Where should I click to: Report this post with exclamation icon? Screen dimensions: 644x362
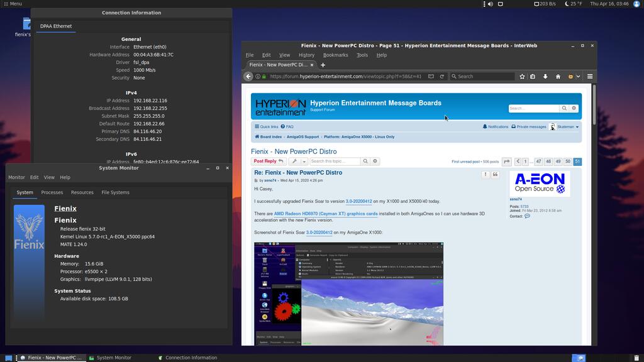tap(486, 175)
